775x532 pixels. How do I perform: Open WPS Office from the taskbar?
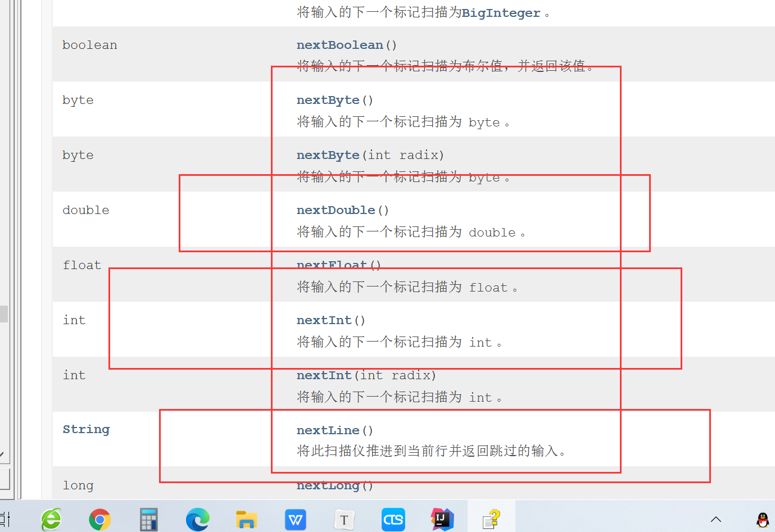pyautogui.click(x=295, y=519)
